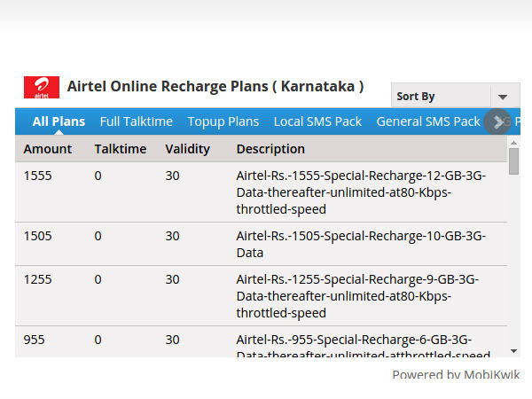Viewport: 532px width, 399px height.
Task: Click the Description column header
Action: click(270, 149)
